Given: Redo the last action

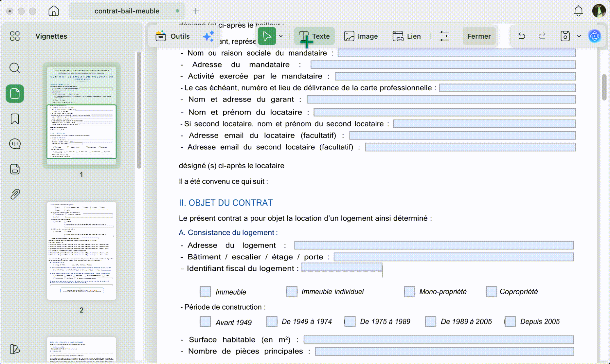Looking at the screenshot, I should [542, 36].
